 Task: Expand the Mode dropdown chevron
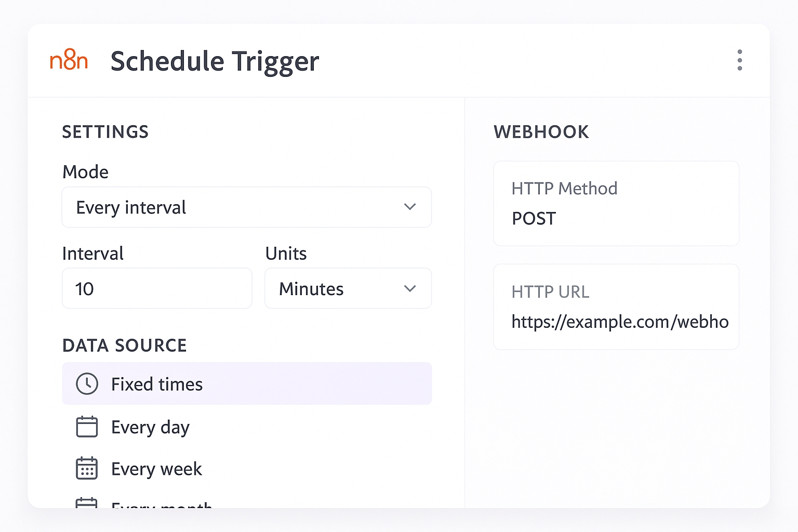coord(410,207)
